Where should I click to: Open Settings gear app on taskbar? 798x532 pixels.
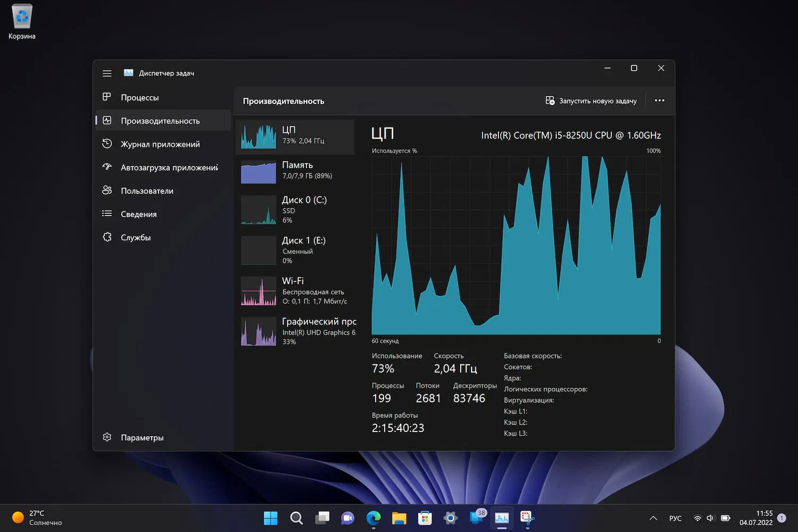(451, 518)
